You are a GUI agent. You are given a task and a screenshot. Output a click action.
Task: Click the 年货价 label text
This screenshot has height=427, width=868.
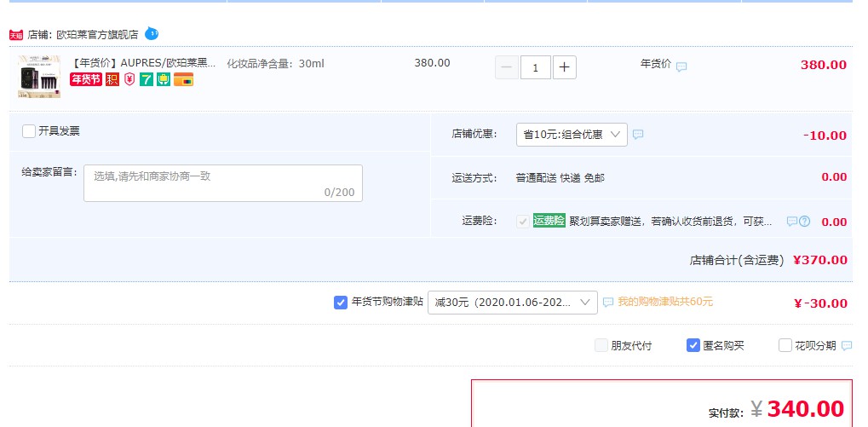(656, 64)
